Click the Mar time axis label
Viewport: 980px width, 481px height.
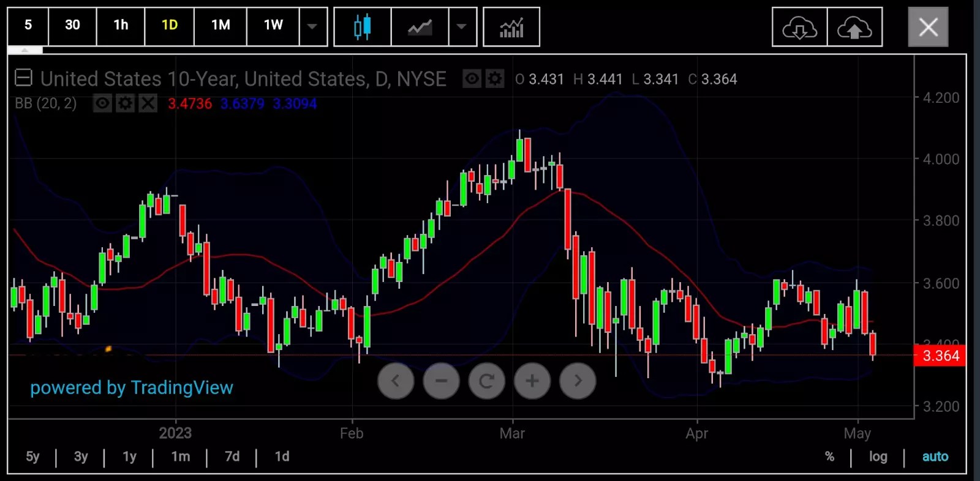click(512, 433)
